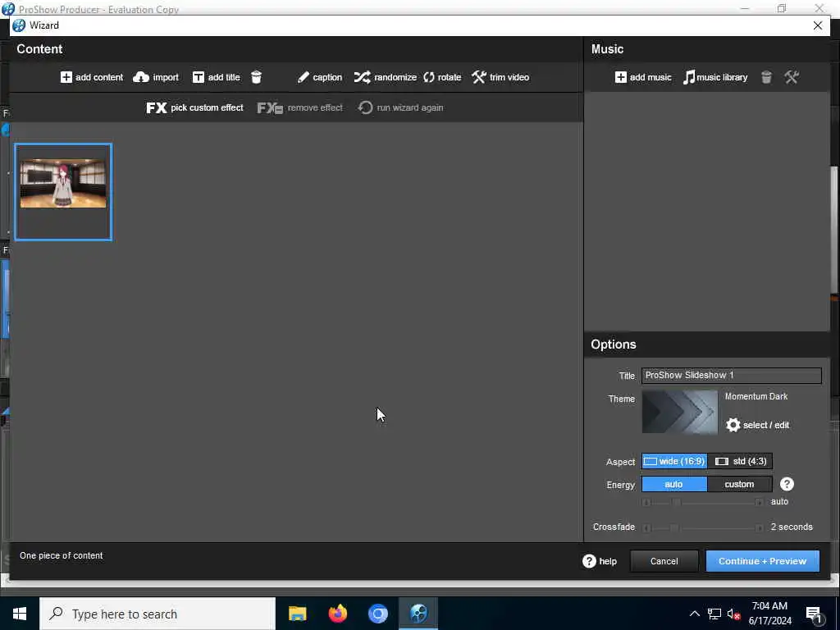840x630 pixels.
Task: Click Crossfade slider left arrow
Action: [x=646, y=527]
